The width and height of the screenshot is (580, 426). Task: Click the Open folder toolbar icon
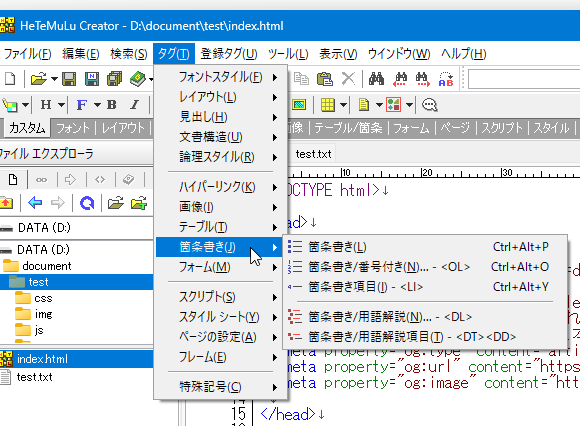[39, 79]
